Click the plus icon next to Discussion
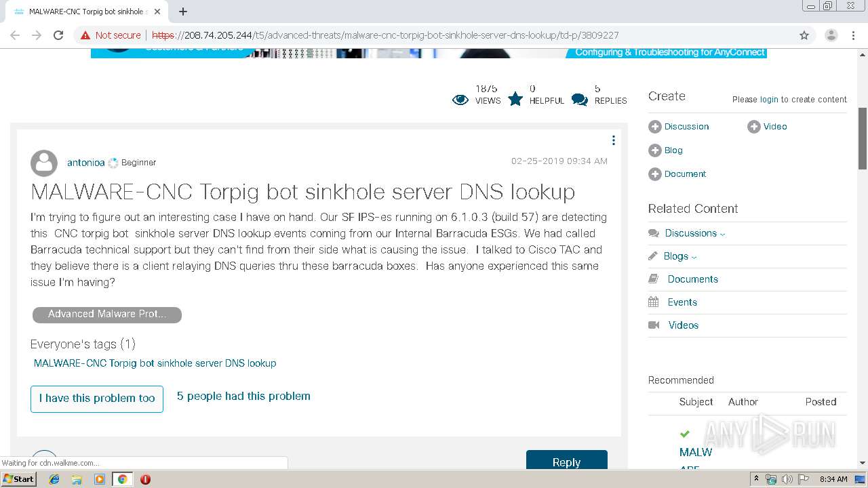This screenshot has height=488, width=868. pos(655,127)
